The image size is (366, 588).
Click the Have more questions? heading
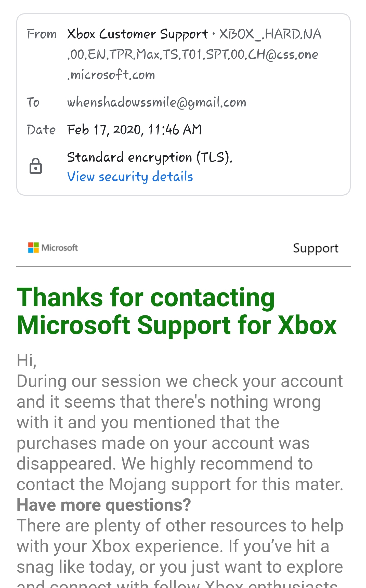[x=104, y=505]
